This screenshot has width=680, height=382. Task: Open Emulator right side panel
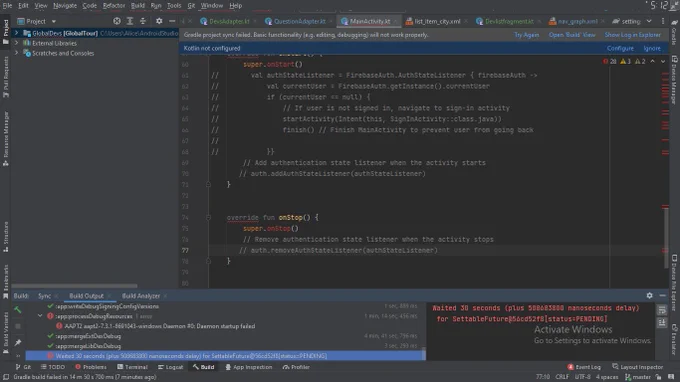674,340
